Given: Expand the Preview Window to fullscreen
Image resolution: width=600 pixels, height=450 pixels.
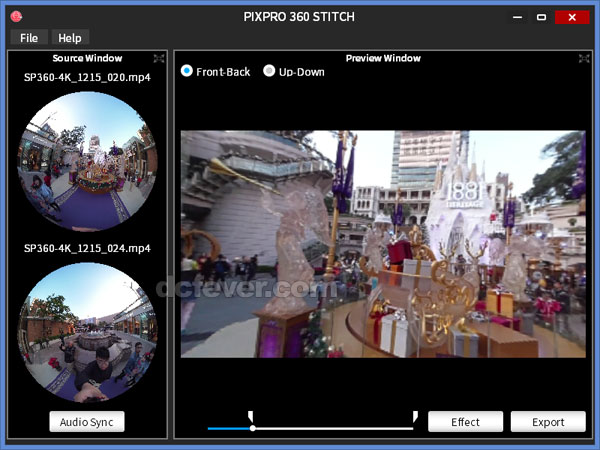Looking at the screenshot, I should (584, 58).
